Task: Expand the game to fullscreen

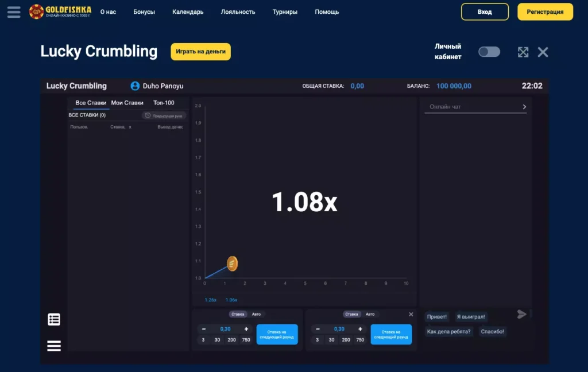Action: [523, 52]
